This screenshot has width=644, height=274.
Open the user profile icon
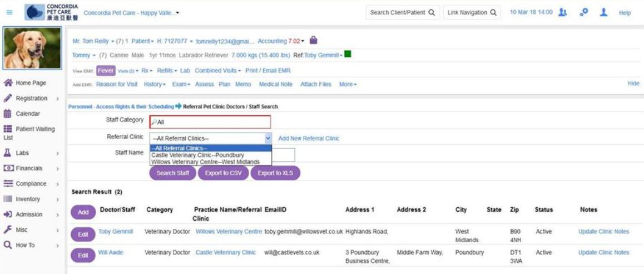[x=603, y=12]
